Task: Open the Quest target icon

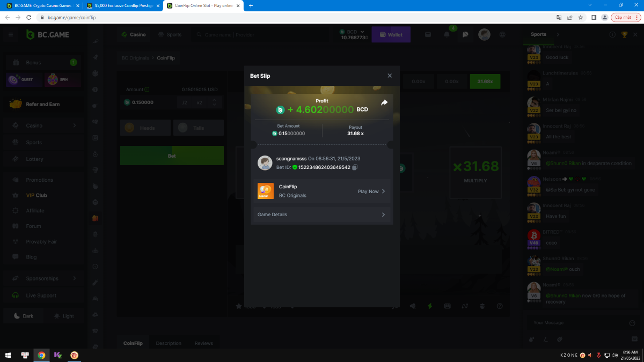Action: tap(13, 80)
